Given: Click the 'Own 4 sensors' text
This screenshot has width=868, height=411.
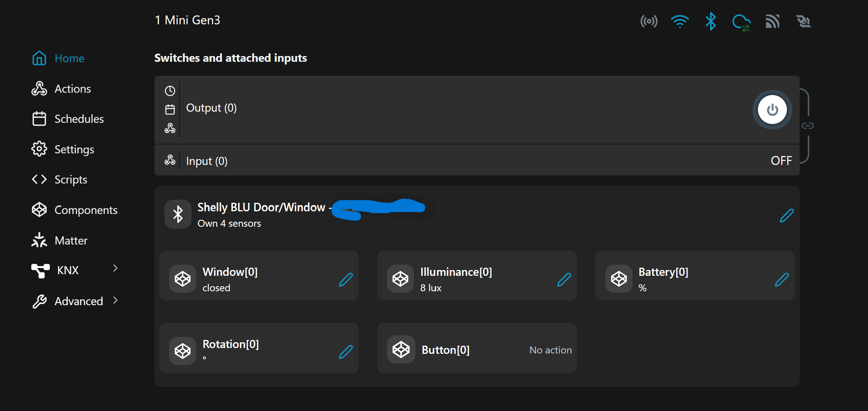Looking at the screenshot, I should tap(229, 224).
